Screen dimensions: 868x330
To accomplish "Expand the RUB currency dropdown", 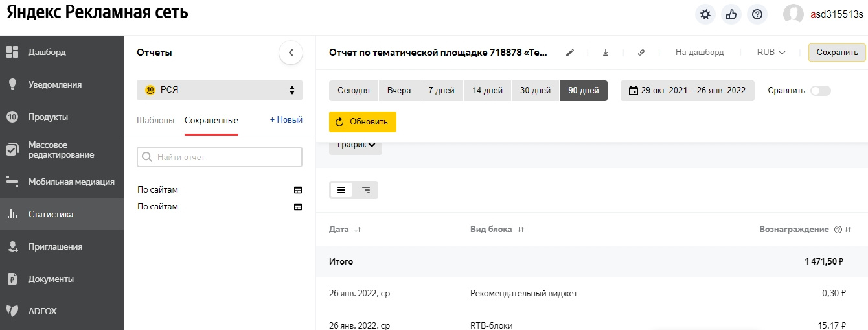I will [x=771, y=53].
